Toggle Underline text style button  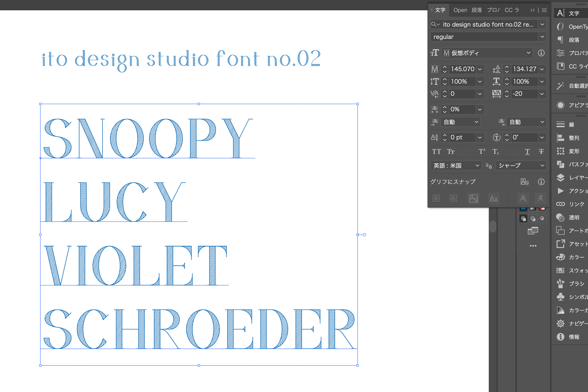click(x=527, y=151)
